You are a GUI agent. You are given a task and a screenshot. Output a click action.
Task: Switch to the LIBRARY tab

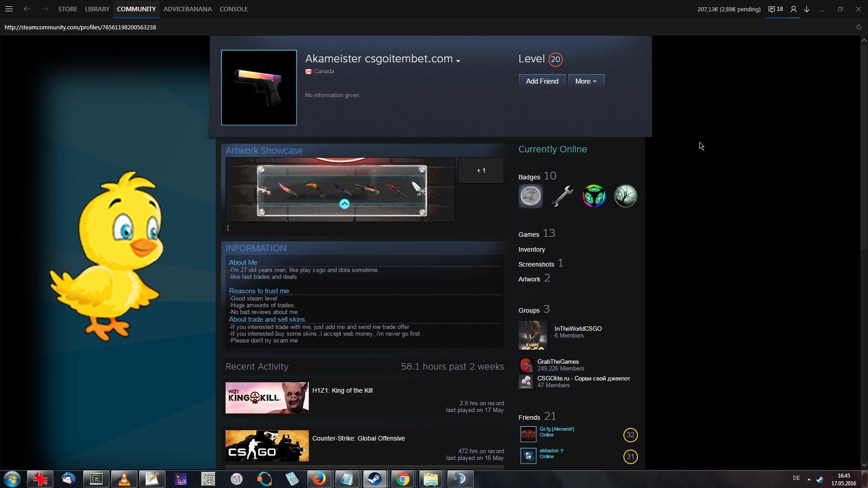(97, 9)
